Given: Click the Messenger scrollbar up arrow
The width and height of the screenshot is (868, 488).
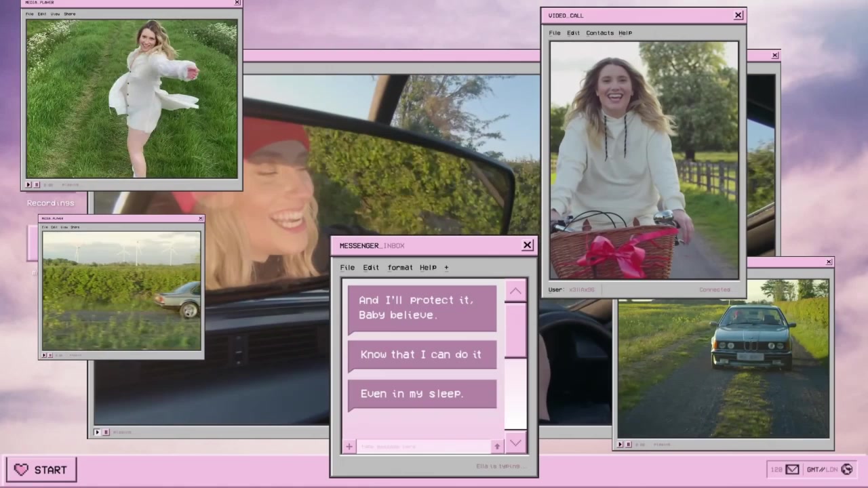Looking at the screenshot, I should [x=515, y=291].
